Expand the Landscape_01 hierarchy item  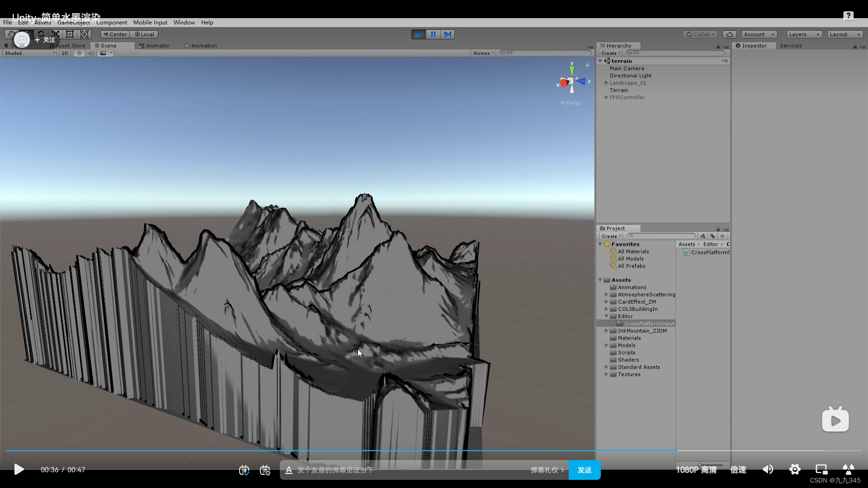[606, 83]
